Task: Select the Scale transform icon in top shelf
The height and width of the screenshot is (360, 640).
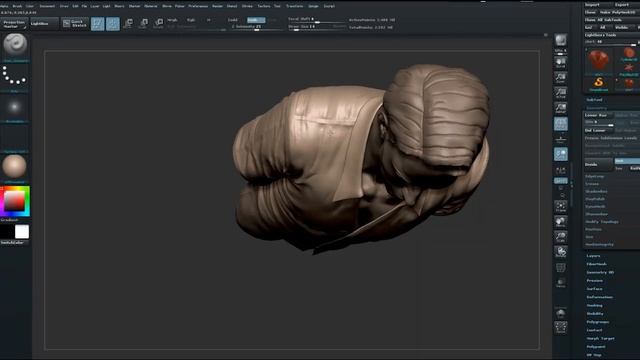Action: (143, 24)
